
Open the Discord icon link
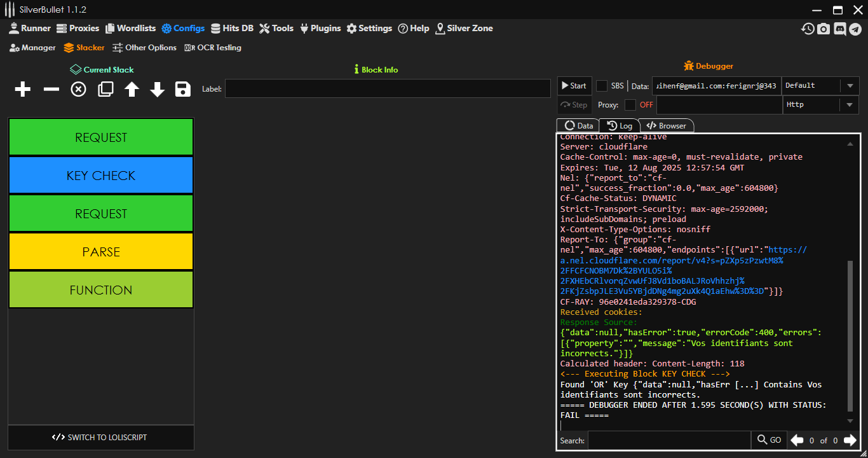[x=839, y=29]
